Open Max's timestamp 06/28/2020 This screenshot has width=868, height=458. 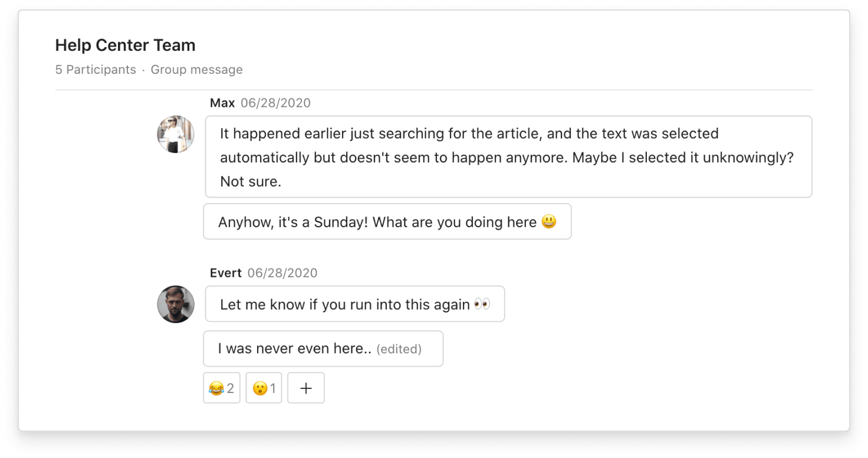point(276,102)
